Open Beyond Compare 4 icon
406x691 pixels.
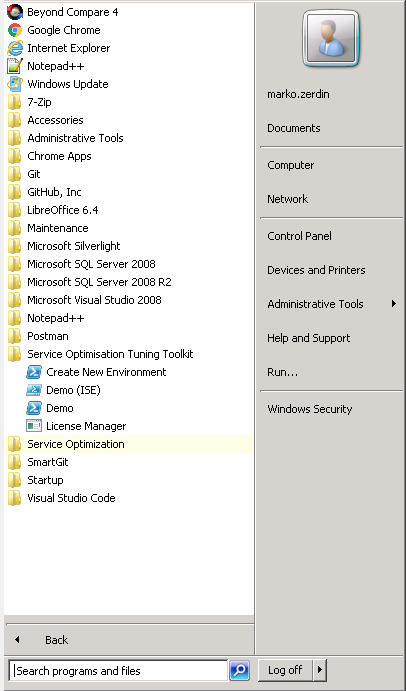pos(15,12)
